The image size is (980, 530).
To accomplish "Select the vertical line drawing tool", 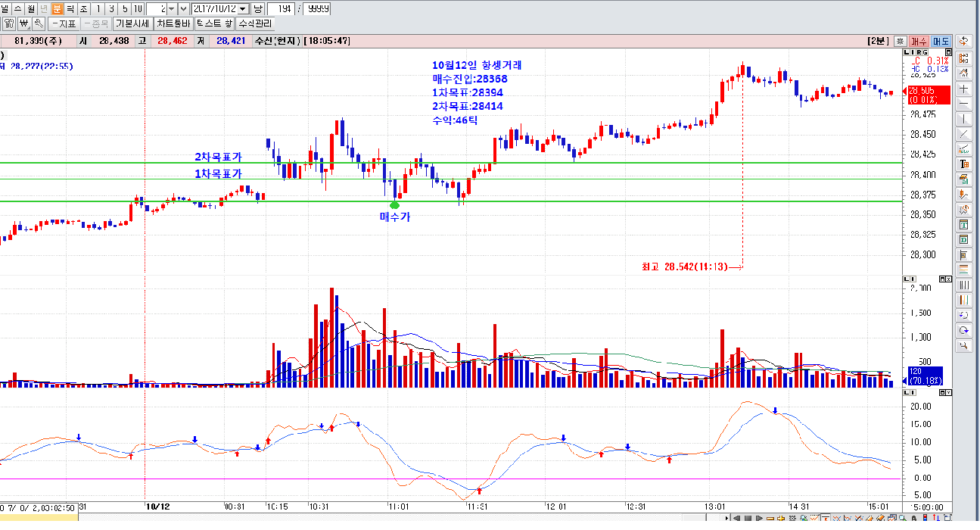I will tap(964, 119).
